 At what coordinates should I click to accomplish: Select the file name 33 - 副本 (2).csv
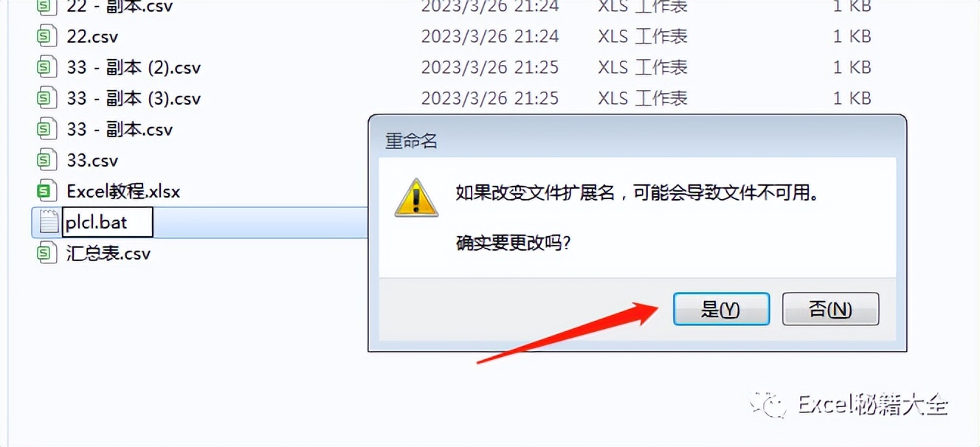tap(134, 67)
